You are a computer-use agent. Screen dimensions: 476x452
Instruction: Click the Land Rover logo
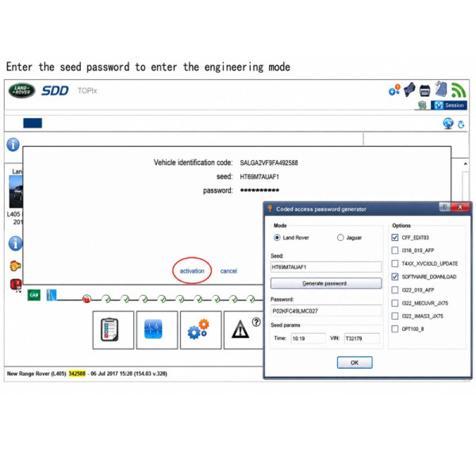[x=22, y=90]
